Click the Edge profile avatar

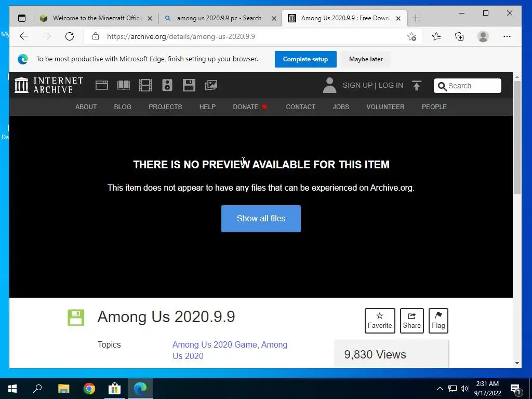483,36
